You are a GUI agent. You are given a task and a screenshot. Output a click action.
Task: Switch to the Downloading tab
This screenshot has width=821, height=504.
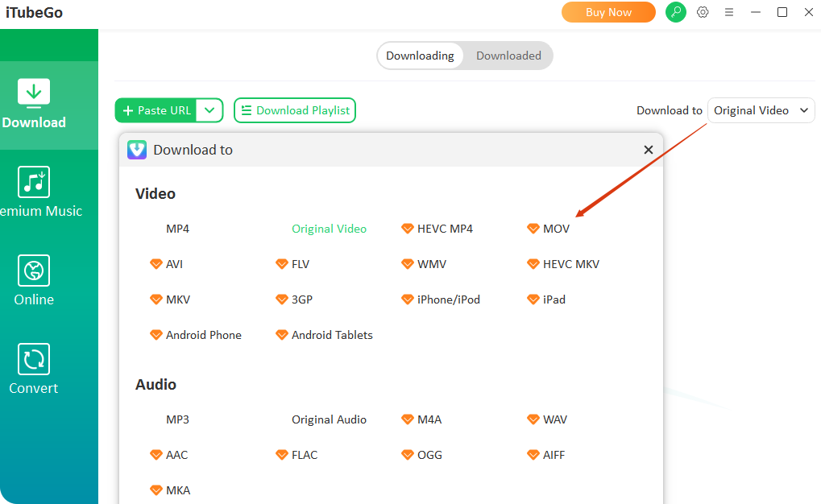tap(420, 56)
